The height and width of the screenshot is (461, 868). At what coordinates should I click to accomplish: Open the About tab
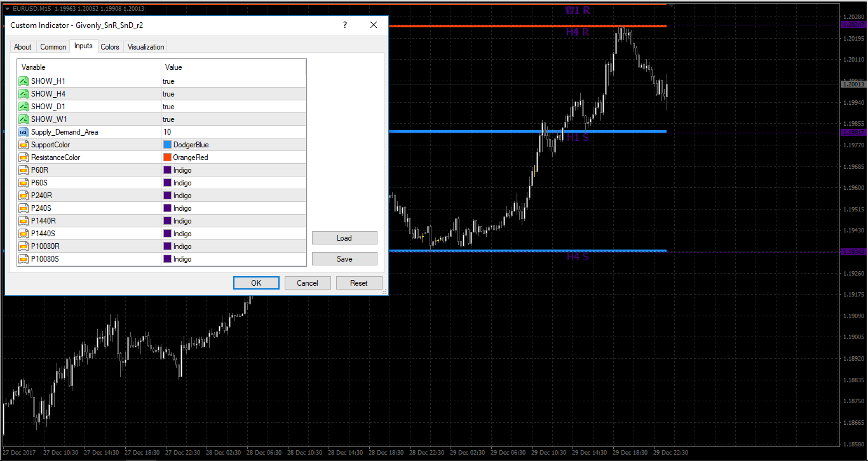click(x=23, y=47)
